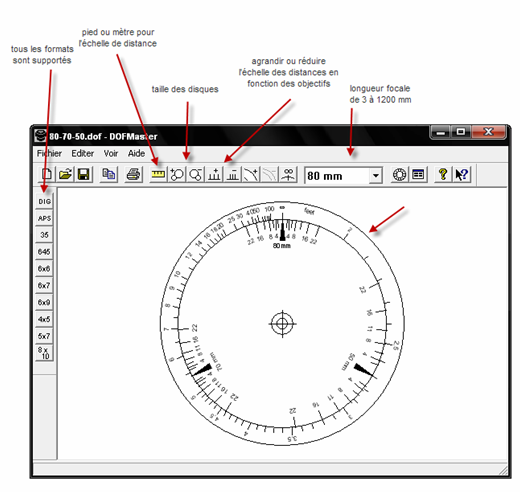Select the APS format button

44,218
